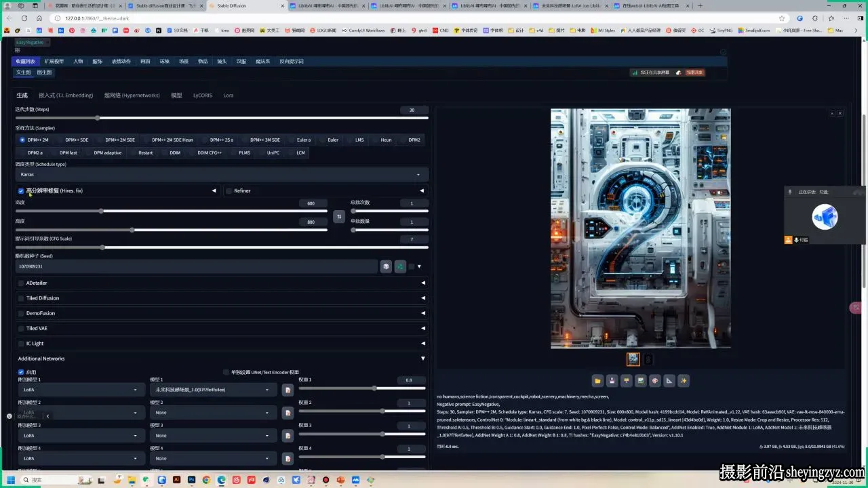Click the browser reload icon

(x=24, y=18)
